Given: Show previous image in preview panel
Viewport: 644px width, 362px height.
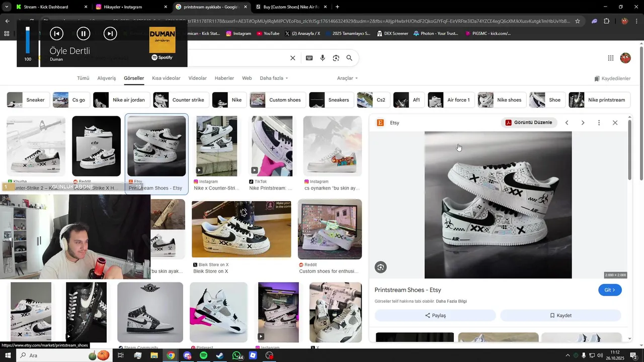Looking at the screenshot, I should (567, 123).
